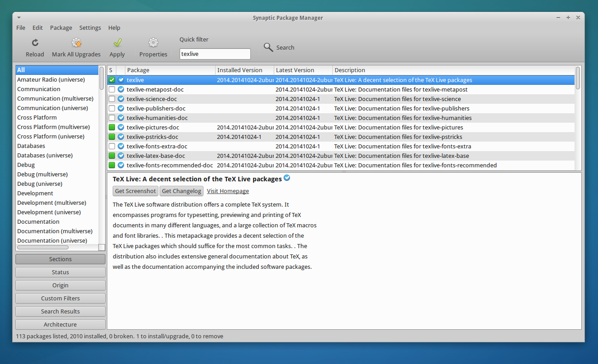
Task: Sort by Latest Version column header
Action: point(304,70)
